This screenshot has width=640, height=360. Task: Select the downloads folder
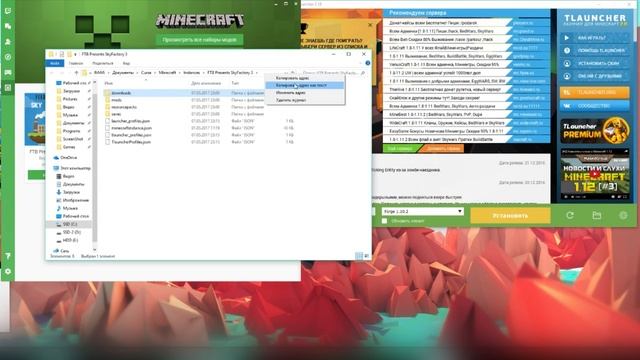coord(121,93)
